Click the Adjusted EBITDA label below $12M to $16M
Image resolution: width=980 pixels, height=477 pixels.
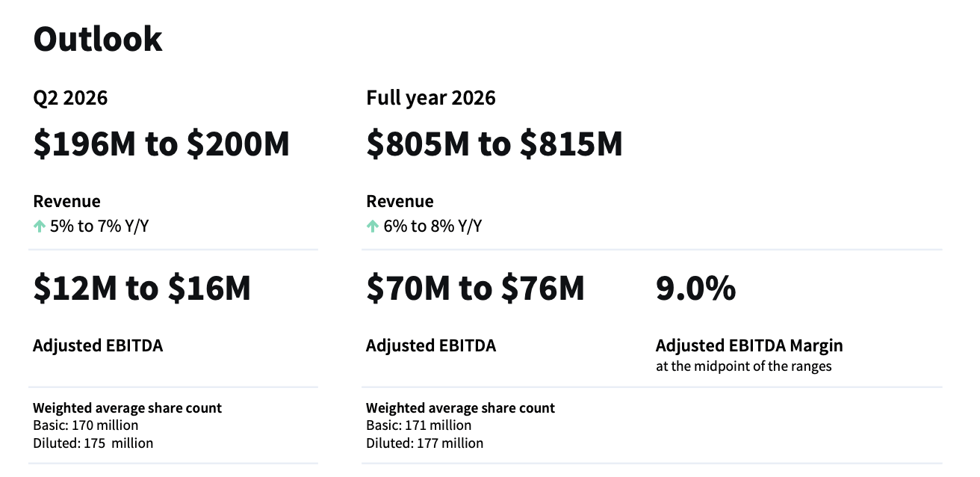click(x=98, y=345)
